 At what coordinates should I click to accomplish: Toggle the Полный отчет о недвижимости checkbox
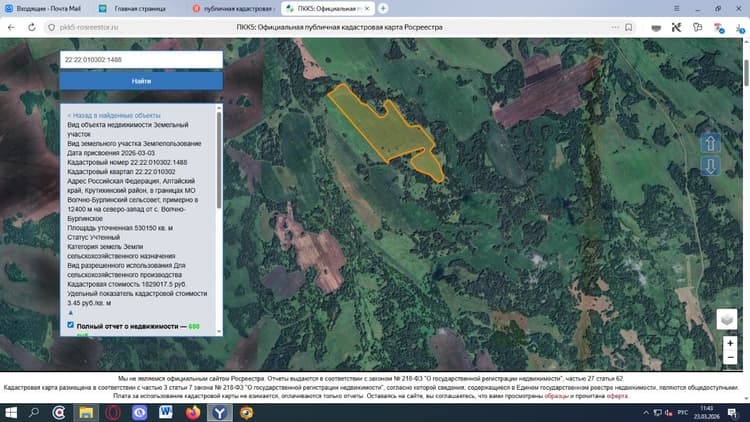tap(70, 325)
